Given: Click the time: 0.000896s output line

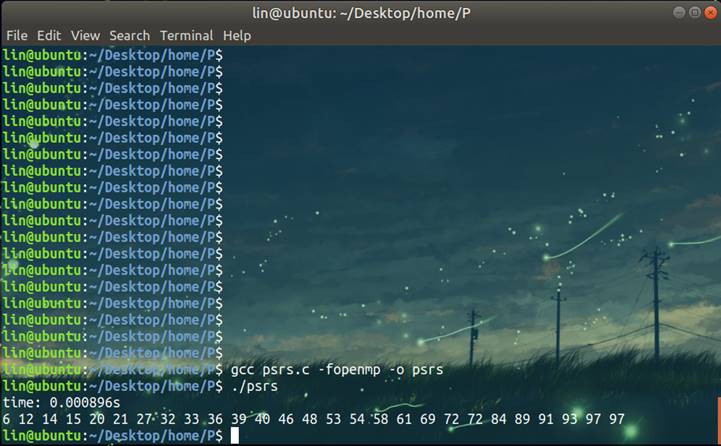Looking at the screenshot, I should [61, 403].
